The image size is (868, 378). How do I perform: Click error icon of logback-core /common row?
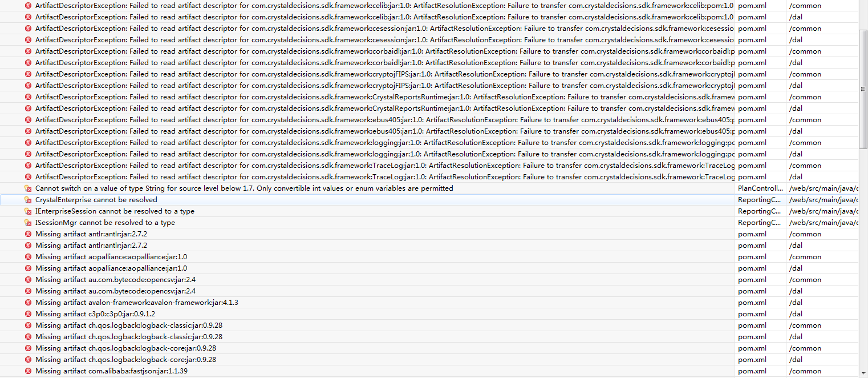[28, 348]
